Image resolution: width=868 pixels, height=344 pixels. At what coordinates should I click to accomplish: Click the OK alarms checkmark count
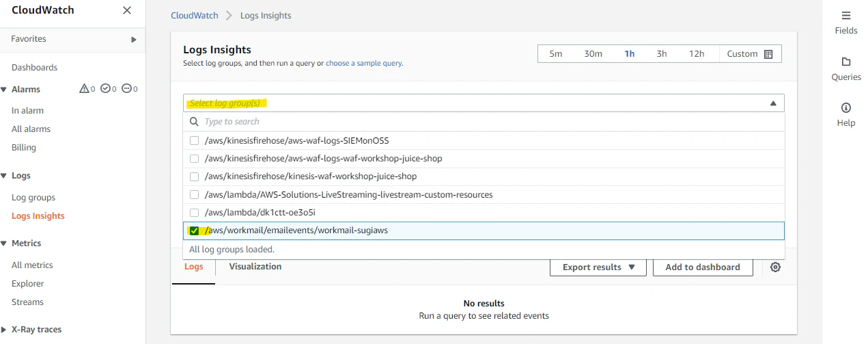point(109,89)
